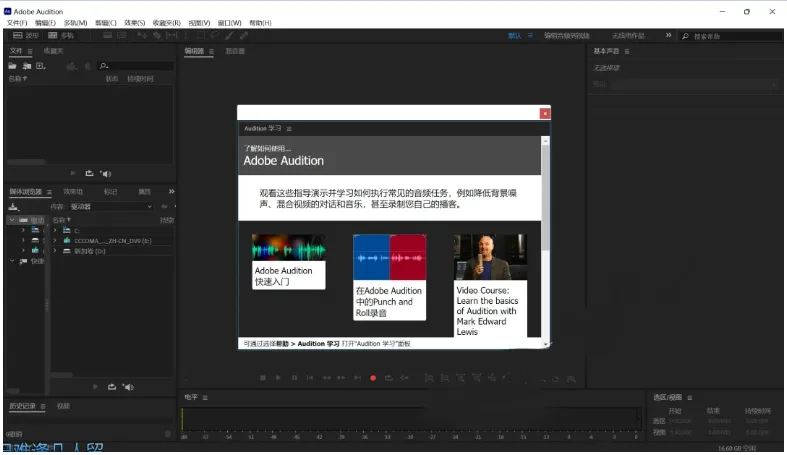787x455 pixels.
Task: Play preview in Files panel
Action: pyautogui.click(x=73, y=173)
